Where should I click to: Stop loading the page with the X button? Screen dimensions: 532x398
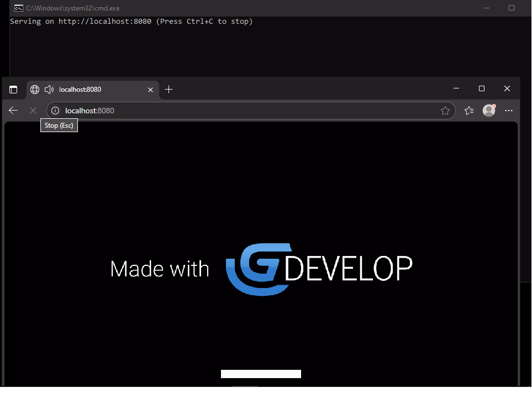[x=33, y=111]
